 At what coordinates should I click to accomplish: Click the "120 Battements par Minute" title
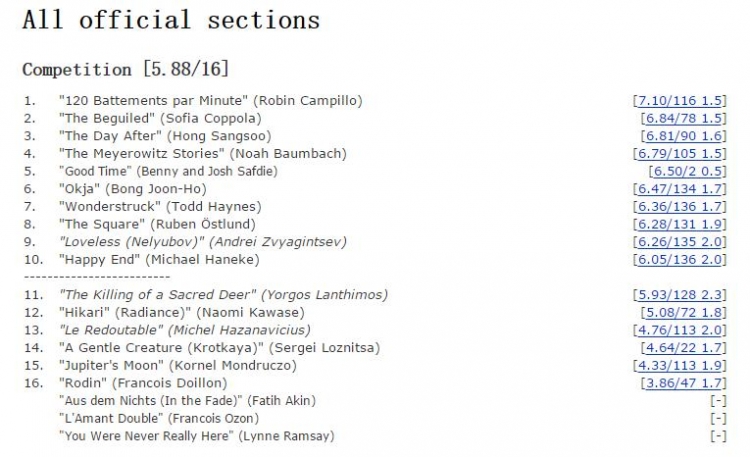coord(153,100)
